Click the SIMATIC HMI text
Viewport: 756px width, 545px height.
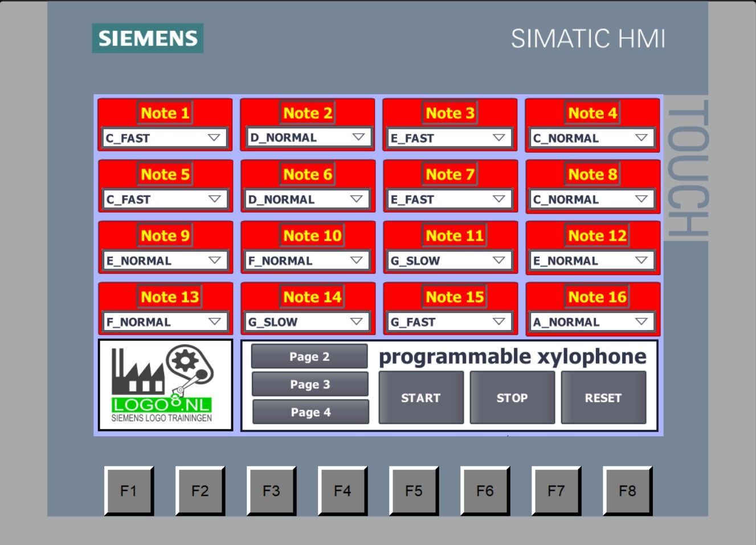pos(588,39)
